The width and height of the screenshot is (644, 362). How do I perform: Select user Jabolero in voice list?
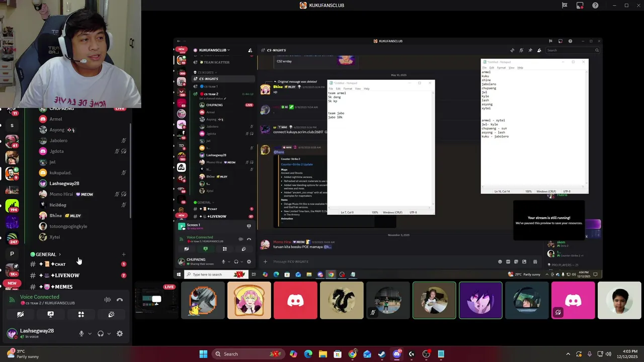coord(83,141)
